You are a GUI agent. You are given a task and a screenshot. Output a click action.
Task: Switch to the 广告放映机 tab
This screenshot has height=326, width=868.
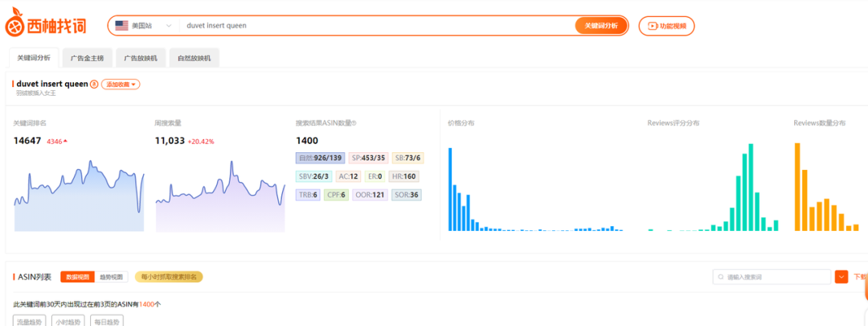(141, 58)
